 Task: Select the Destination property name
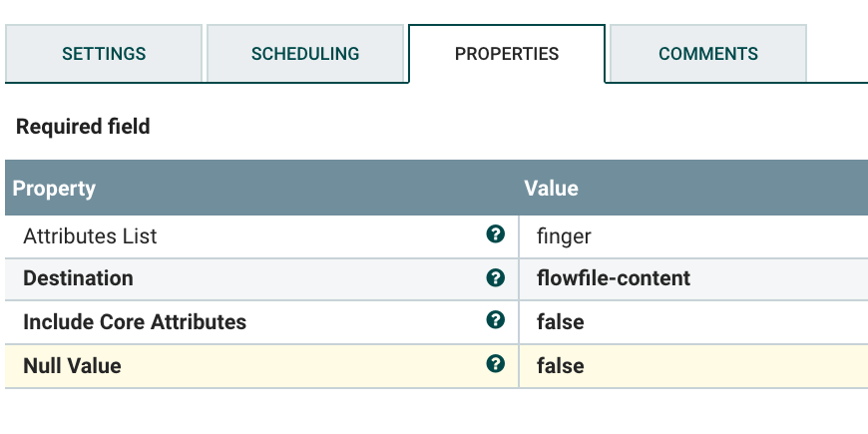pyautogui.click(x=78, y=278)
